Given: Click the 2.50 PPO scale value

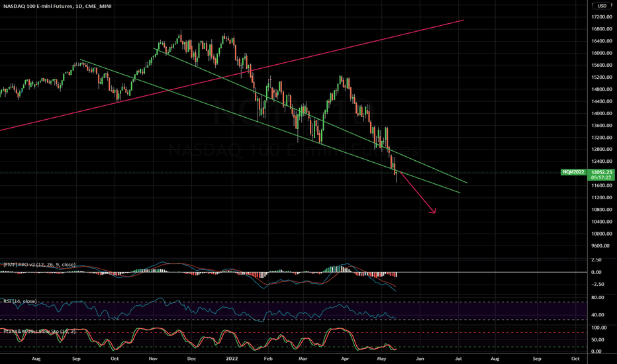Looking at the screenshot, I should tap(596, 259).
